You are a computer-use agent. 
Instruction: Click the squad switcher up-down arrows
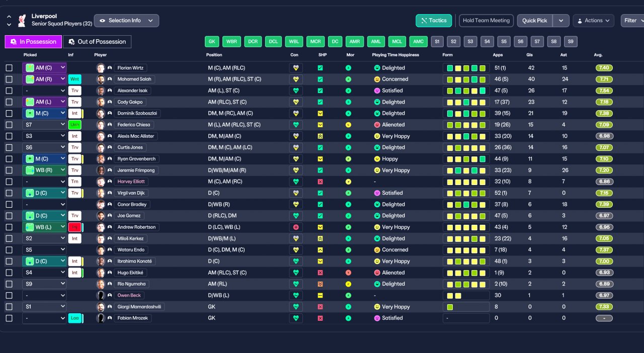tap(9, 21)
